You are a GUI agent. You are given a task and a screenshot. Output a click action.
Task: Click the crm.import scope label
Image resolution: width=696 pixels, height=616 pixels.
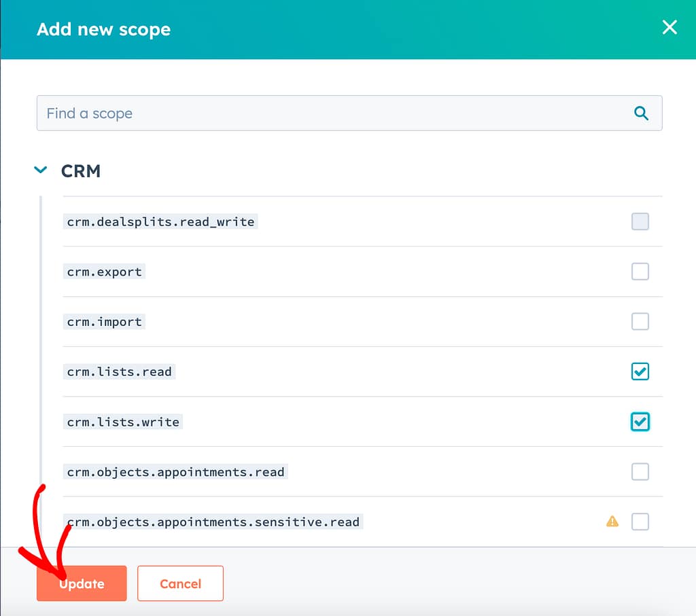pos(104,321)
